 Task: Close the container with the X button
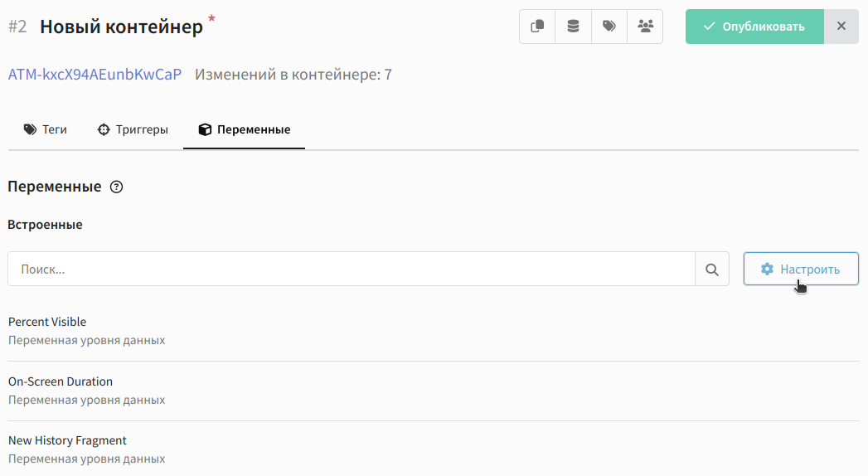[x=841, y=27]
